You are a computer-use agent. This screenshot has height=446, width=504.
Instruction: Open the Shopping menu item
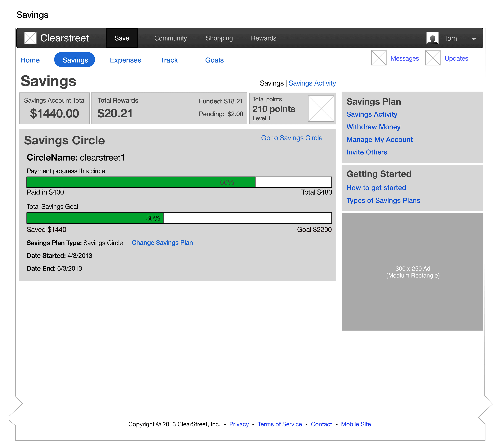click(219, 38)
